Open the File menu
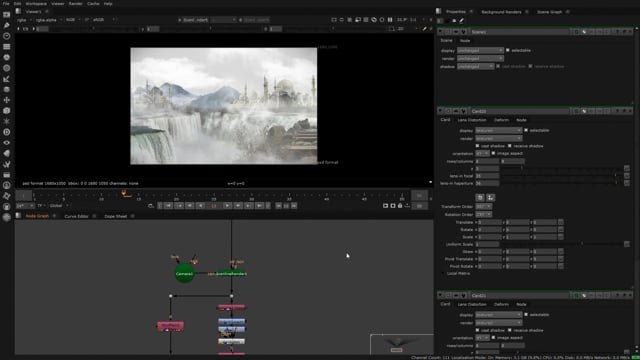Viewport: 640px width, 360px height. (6, 3)
